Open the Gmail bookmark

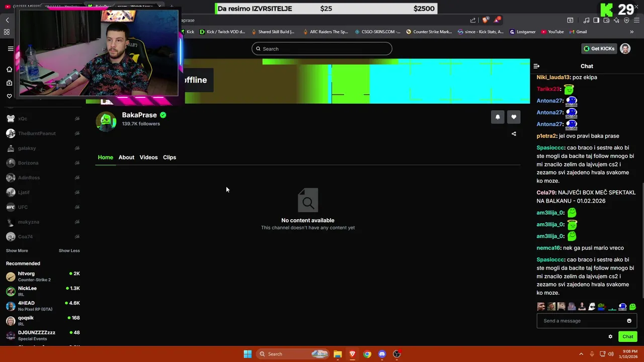578,32
